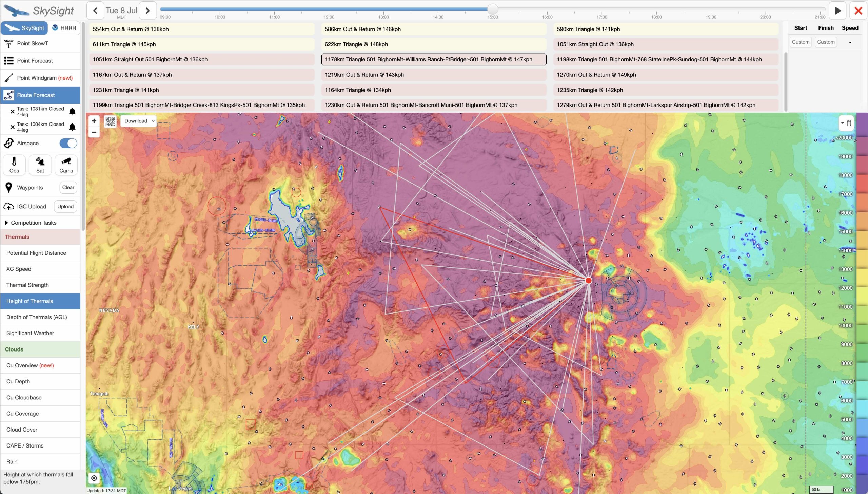Click the Waypoints pin icon
The height and width of the screenshot is (494, 868).
[x=9, y=188]
